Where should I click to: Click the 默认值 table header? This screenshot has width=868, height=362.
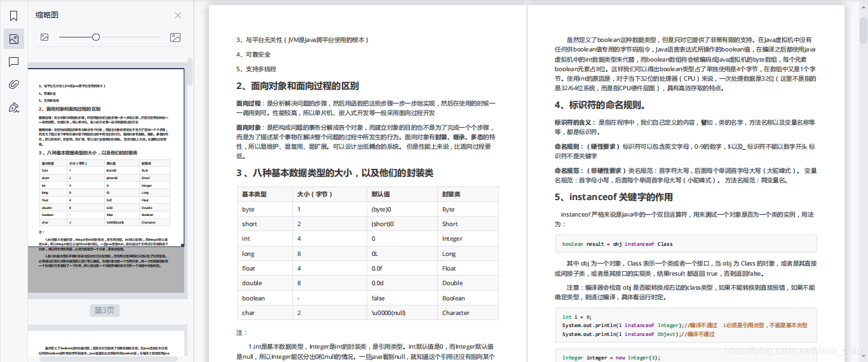pyautogui.click(x=381, y=194)
